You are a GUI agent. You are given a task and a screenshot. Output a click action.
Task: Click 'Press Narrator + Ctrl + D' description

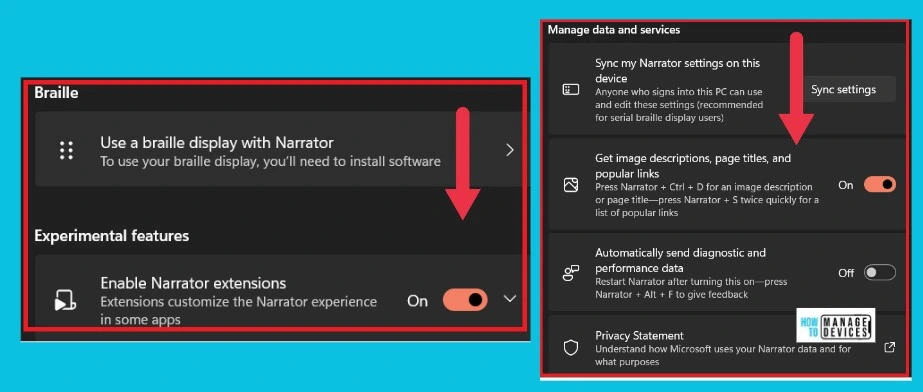tap(706, 200)
